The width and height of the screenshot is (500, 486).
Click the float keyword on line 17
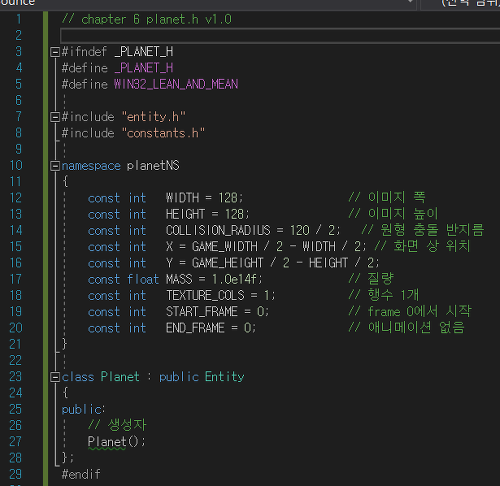[143, 279]
